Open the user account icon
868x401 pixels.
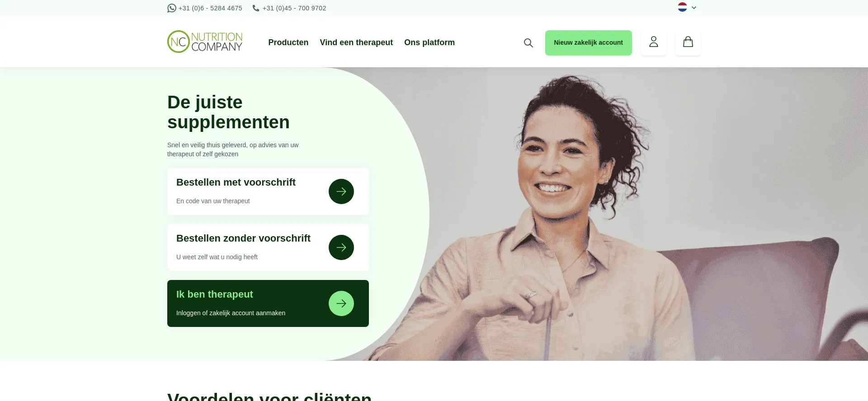click(x=654, y=43)
